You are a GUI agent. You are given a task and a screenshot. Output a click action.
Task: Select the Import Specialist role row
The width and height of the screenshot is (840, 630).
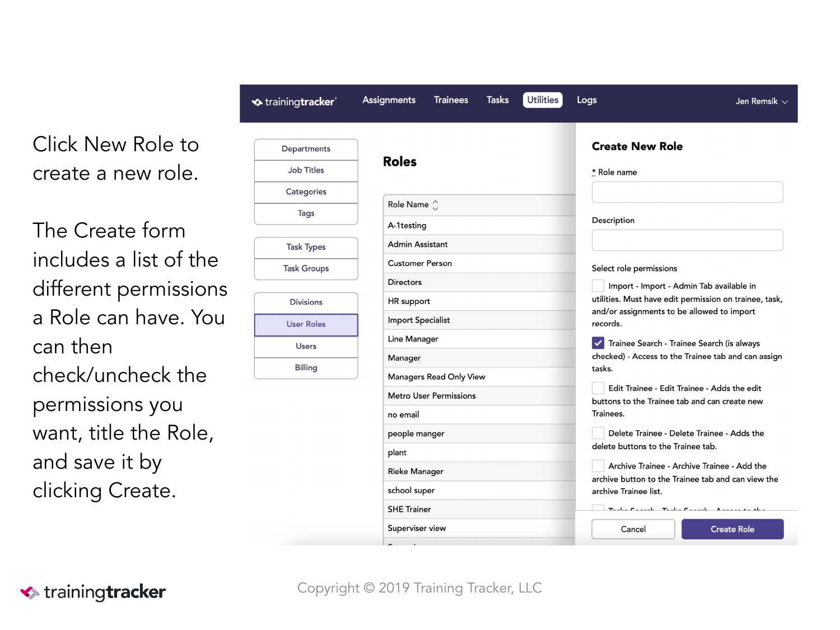pyautogui.click(x=479, y=320)
